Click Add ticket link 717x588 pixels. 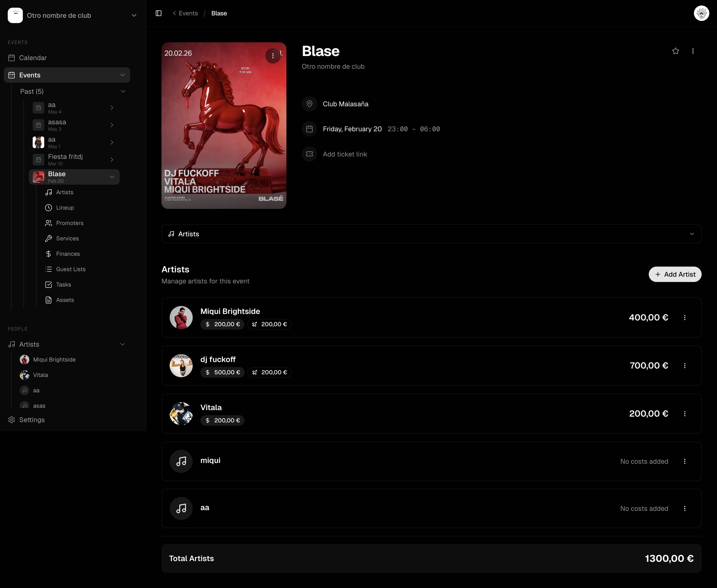[345, 154]
